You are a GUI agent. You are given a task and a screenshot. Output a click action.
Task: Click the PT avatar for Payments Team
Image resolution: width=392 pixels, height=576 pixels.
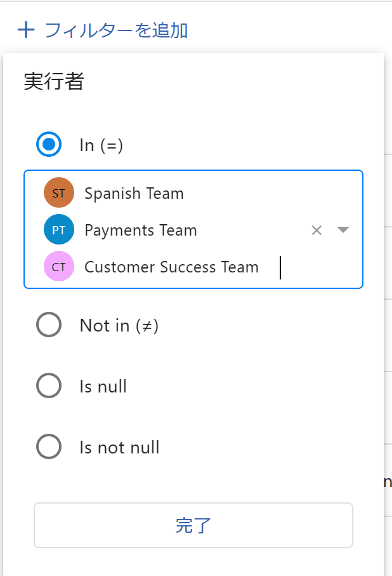point(59,230)
